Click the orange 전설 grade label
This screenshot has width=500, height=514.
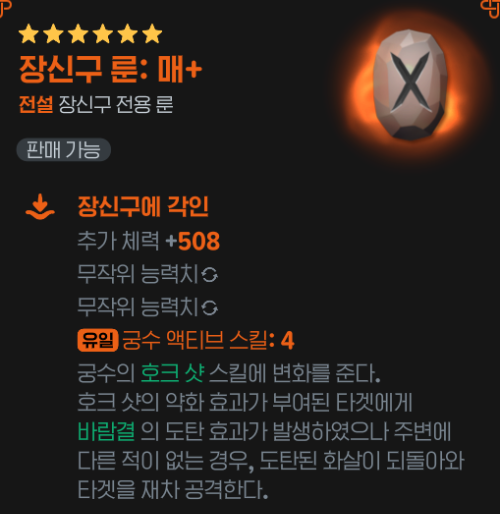tap(36, 104)
